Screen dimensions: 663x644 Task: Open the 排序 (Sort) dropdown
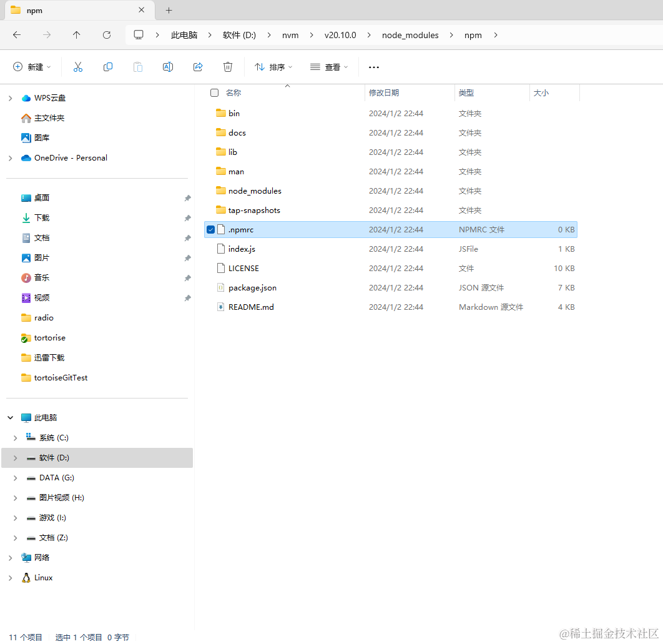[273, 66]
